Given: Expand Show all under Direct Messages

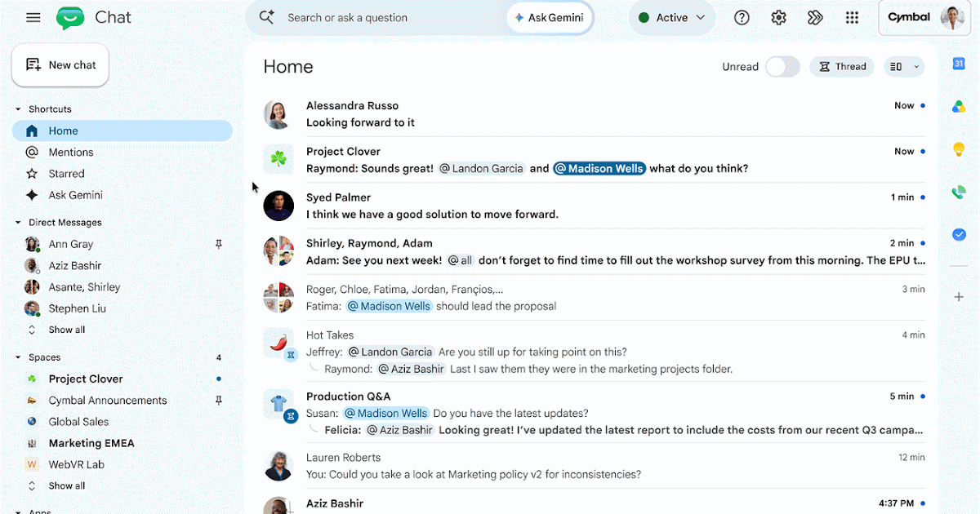Looking at the screenshot, I should pos(67,330).
